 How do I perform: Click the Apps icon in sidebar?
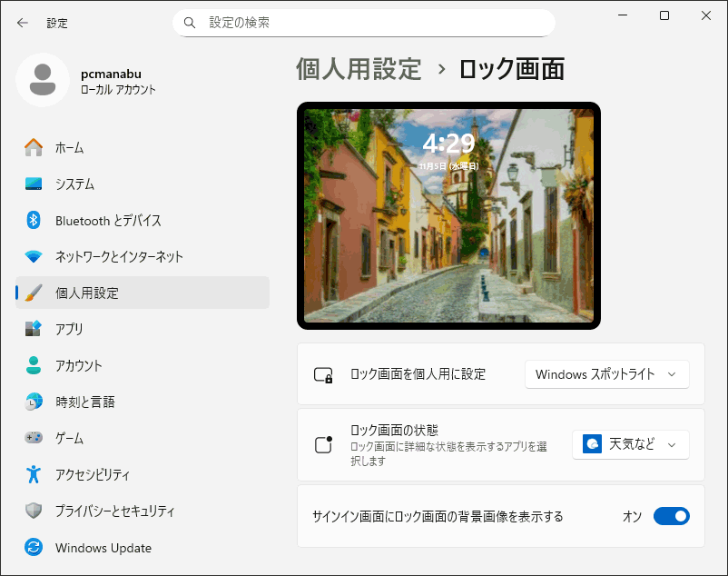[x=34, y=329]
